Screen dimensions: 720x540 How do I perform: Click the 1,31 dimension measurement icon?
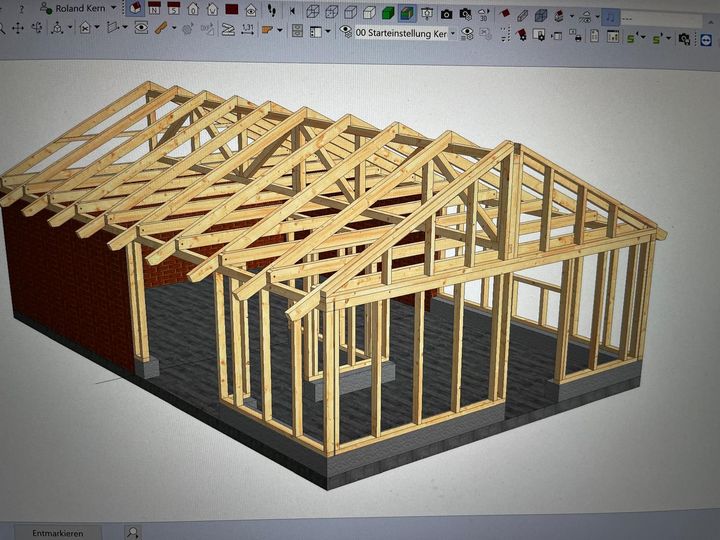point(248,30)
